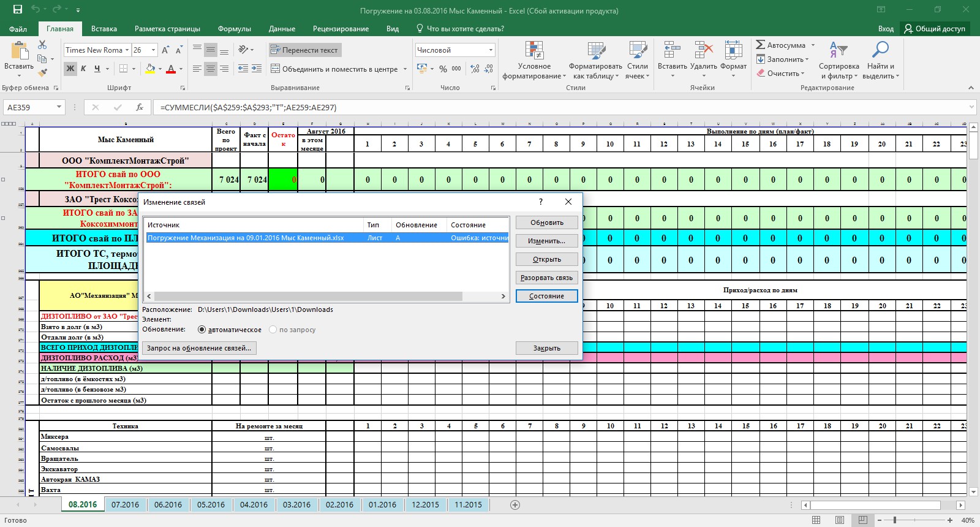The image size is (980, 527).
Task: Click the AutoSum sigma icon
Action: tap(760, 45)
